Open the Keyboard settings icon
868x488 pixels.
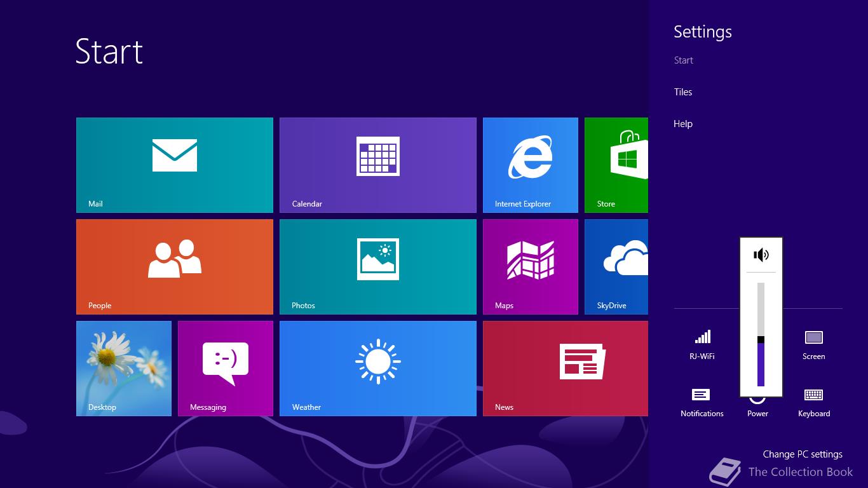pos(814,402)
